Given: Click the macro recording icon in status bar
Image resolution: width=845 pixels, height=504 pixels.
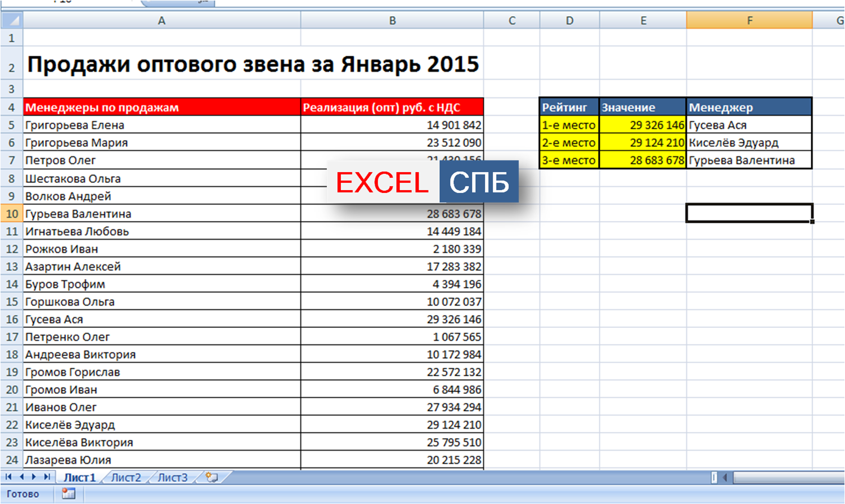Looking at the screenshot, I should pos(69,494).
